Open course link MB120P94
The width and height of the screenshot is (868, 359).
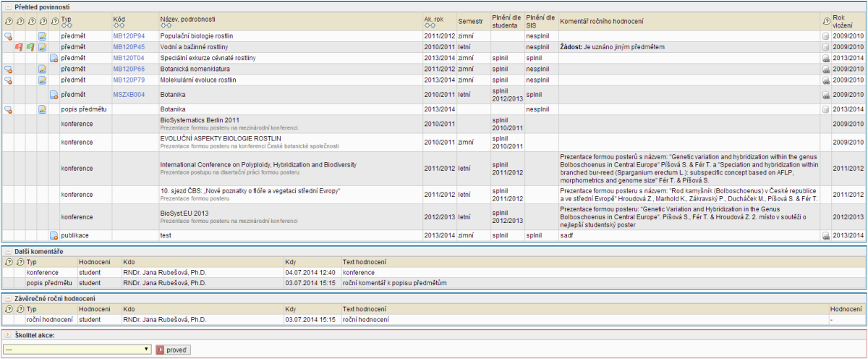pos(129,35)
